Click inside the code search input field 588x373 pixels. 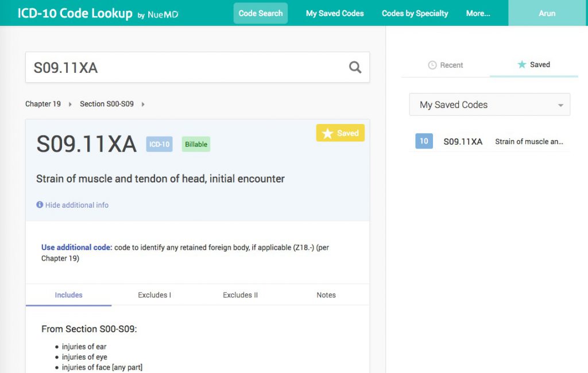pyautogui.click(x=172, y=67)
